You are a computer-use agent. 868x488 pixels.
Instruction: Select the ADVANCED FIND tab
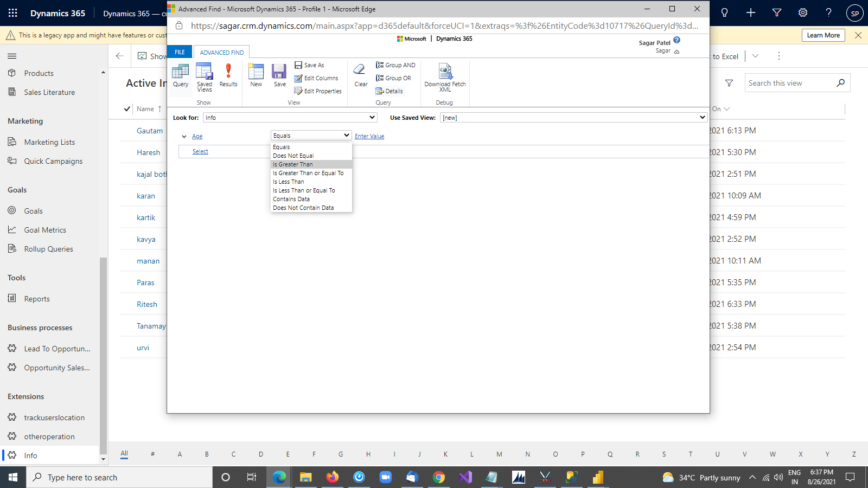click(222, 53)
